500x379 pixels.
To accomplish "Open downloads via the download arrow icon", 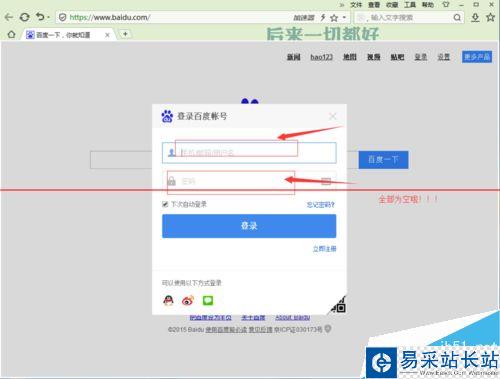I will [x=475, y=17].
